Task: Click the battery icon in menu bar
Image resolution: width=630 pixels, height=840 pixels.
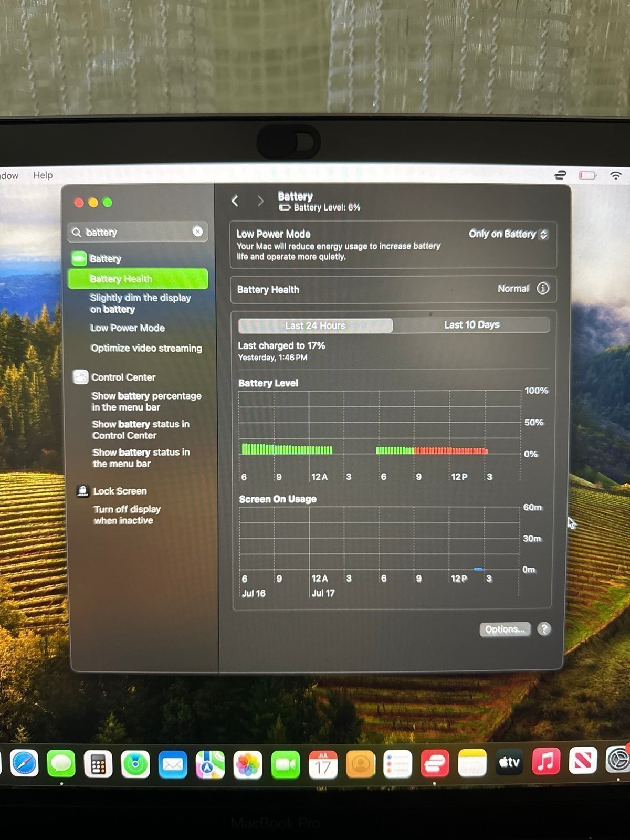Action: click(x=587, y=175)
